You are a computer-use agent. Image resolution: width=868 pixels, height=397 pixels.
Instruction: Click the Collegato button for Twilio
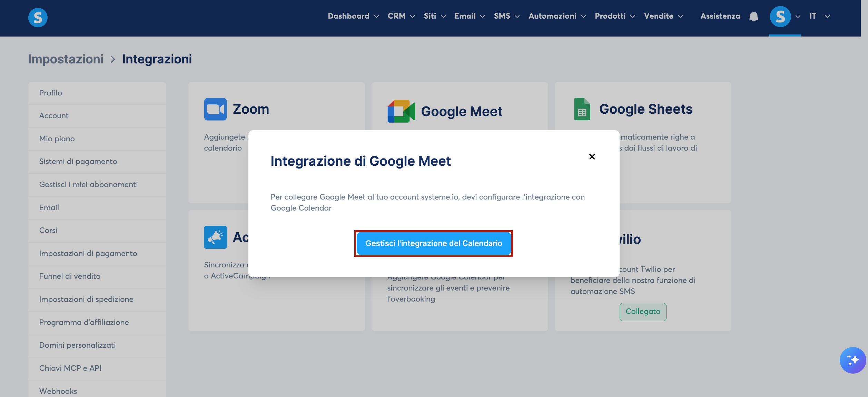pos(643,312)
